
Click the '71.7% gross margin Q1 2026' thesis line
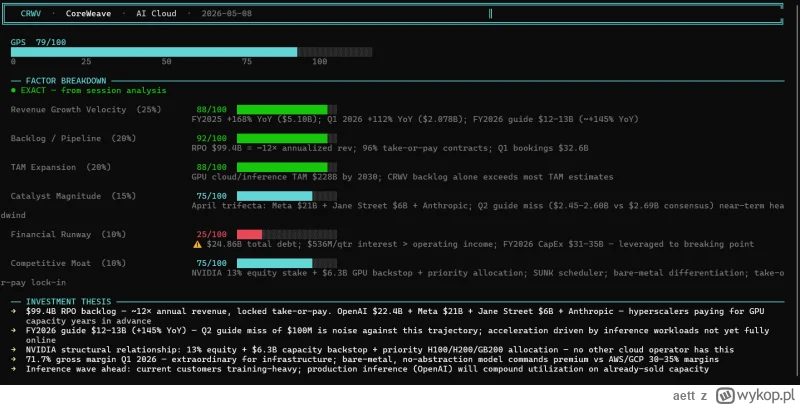372,359
